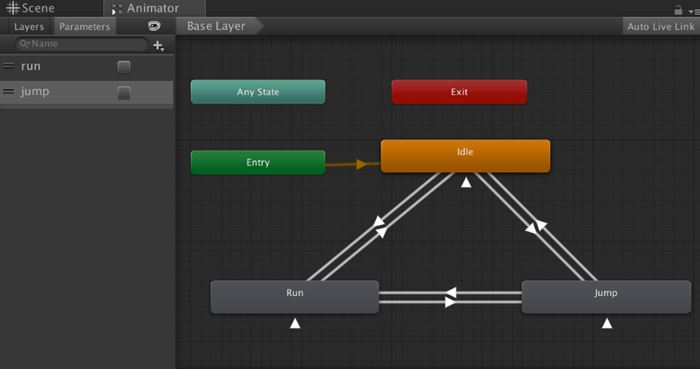Viewport: 700px width, 369px height.
Task: Select the run parameter row
Action: coord(87,67)
